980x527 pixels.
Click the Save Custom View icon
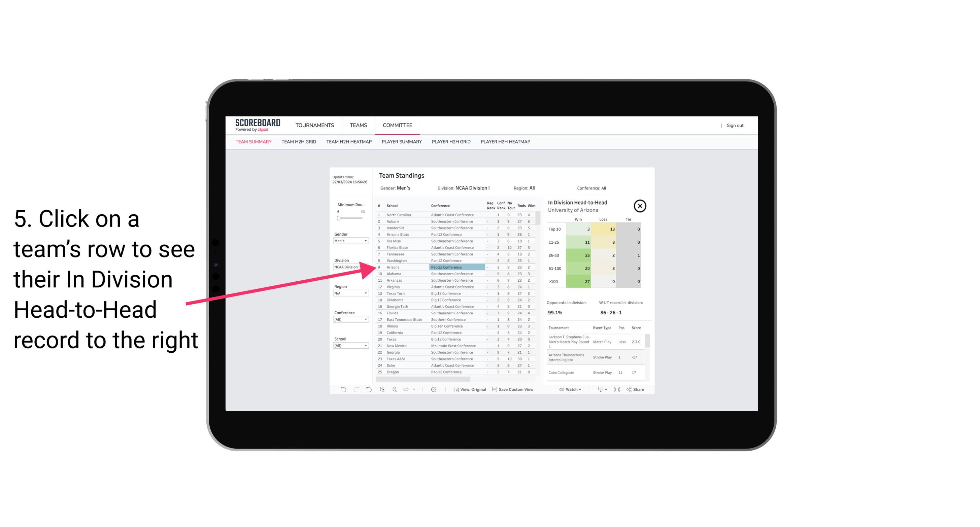pyautogui.click(x=495, y=390)
